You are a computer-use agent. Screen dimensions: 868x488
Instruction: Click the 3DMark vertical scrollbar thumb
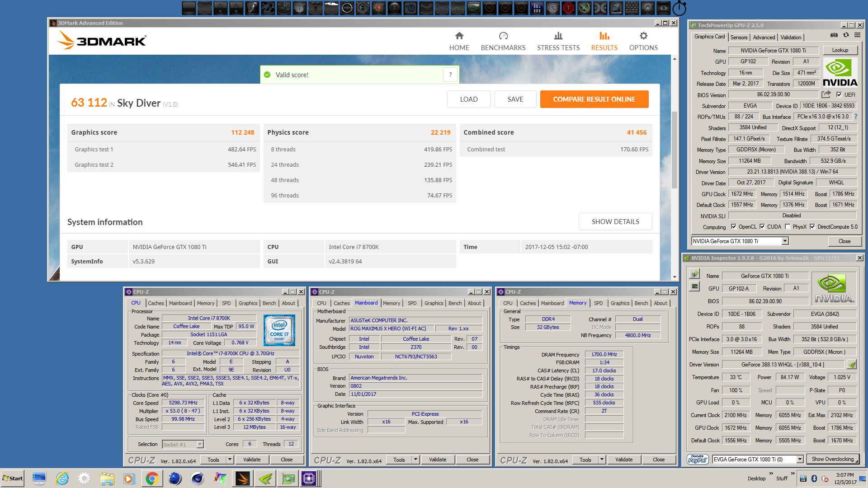675,149
